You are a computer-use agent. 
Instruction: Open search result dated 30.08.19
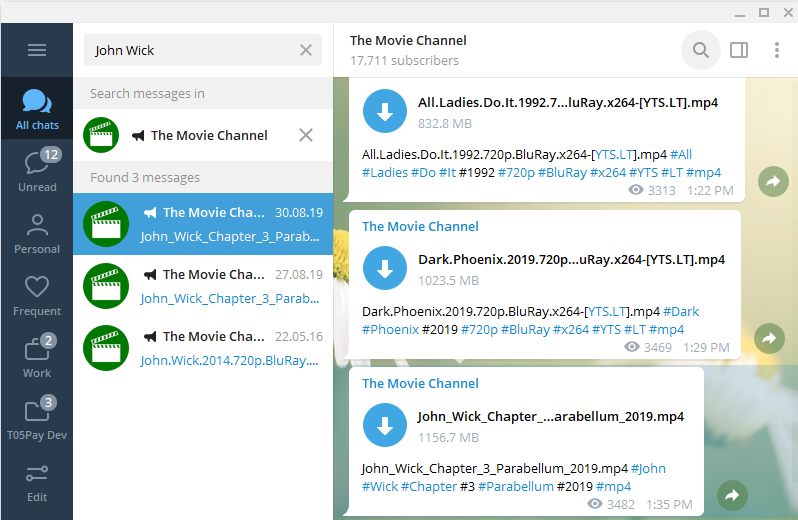click(x=203, y=224)
